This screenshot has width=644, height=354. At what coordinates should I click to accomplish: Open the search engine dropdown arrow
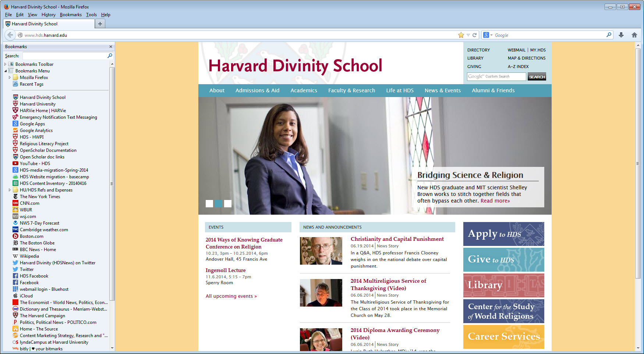tap(491, 35)
